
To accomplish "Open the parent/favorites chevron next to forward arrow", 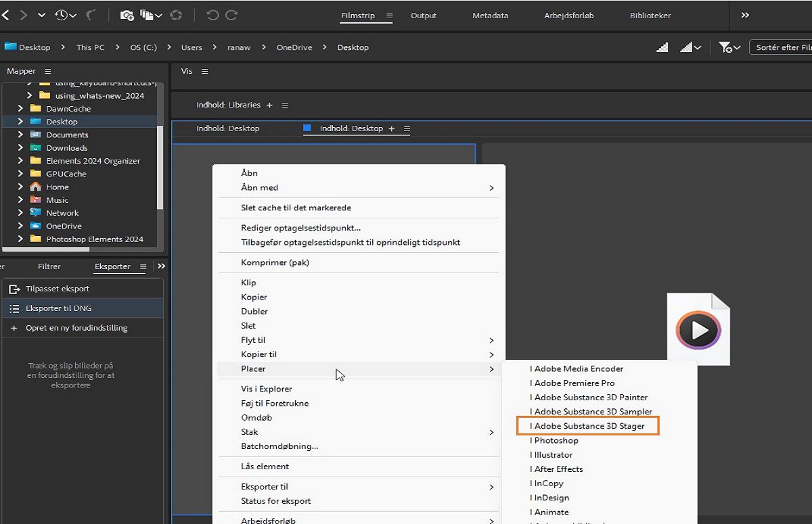I will (x=42, y=15).
